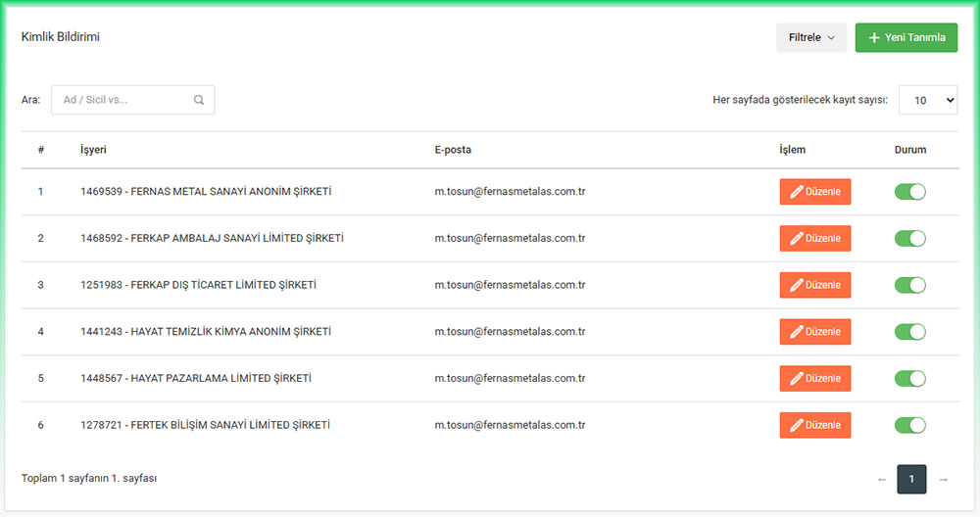The height and width of the screenshot is (517, 980).
Task: Sort by E-posta column header
Action: pos(453,150)
